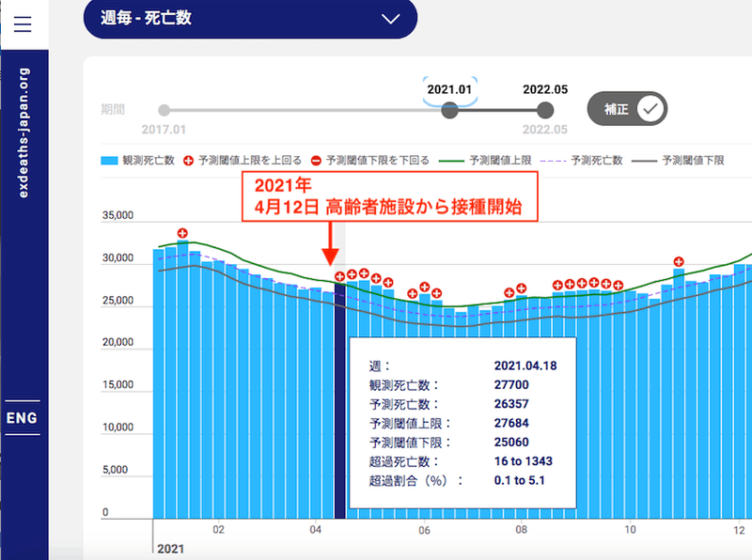Image resolution: width=752 pixels, height=560 pixels.
Task: Click the 2017.01 slider start point
Action: coord(164,110)
